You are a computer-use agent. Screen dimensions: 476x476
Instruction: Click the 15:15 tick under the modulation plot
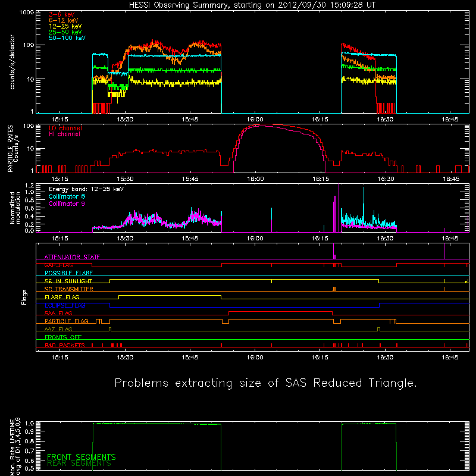(x=60, y=239)
